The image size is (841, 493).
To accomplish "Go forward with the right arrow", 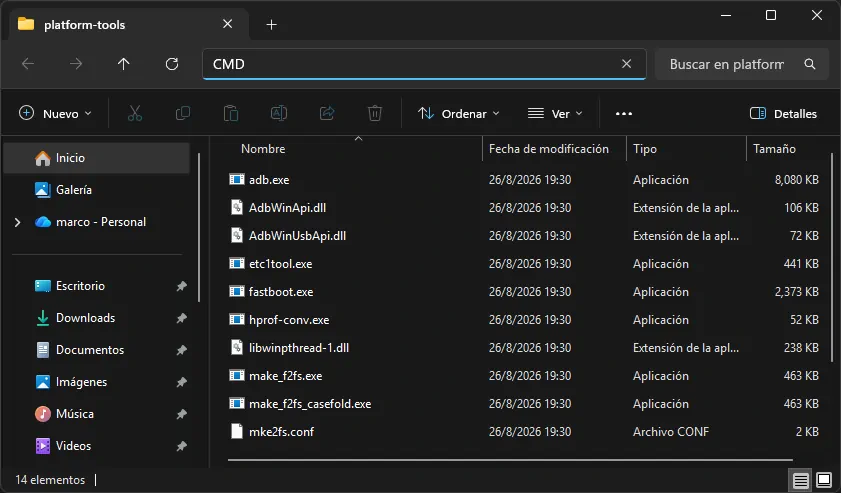I will [76, 64].
